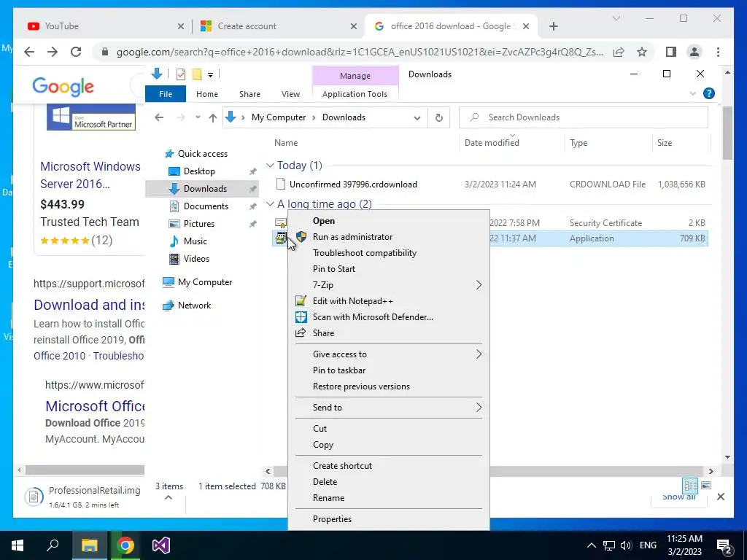The image size is (747, 560).
Task: Click Microsoft Windows Server 2016 product link
Action: click(x=90, y=175)
